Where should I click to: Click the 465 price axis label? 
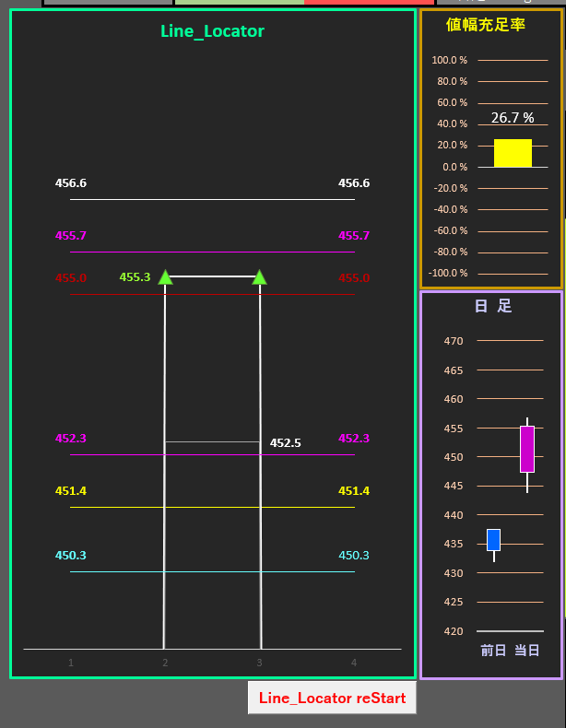pos(454,370)
